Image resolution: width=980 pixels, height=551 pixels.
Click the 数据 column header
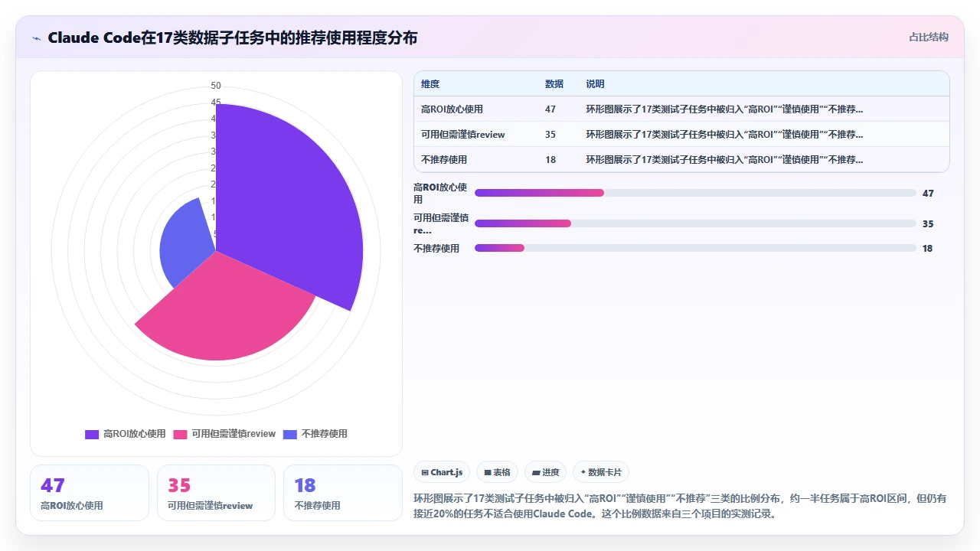point(554,84)
